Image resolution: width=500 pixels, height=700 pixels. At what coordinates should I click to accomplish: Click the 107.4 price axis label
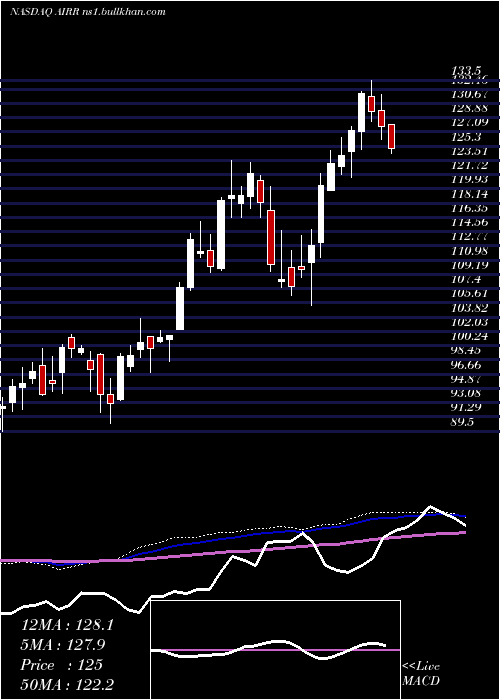point(466,280)
